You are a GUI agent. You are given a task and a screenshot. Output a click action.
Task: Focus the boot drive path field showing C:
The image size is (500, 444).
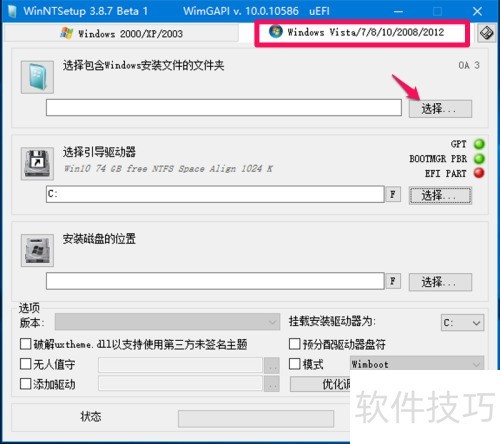click(215, 194)
